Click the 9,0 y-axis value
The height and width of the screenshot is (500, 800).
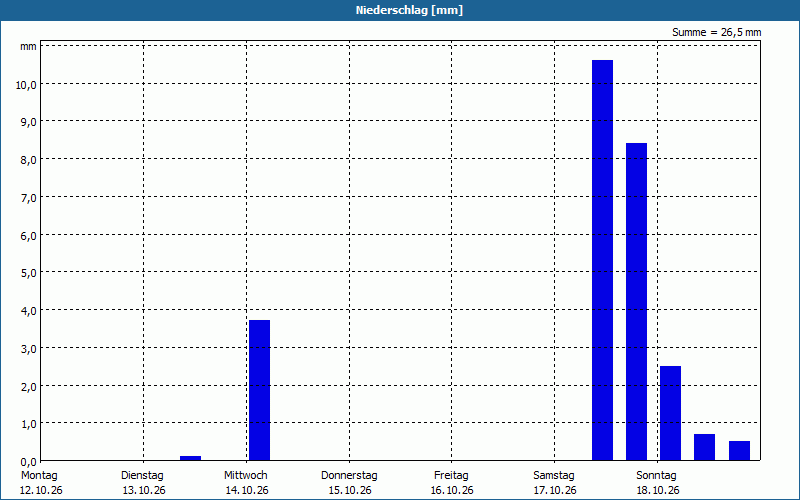point(28,122)
